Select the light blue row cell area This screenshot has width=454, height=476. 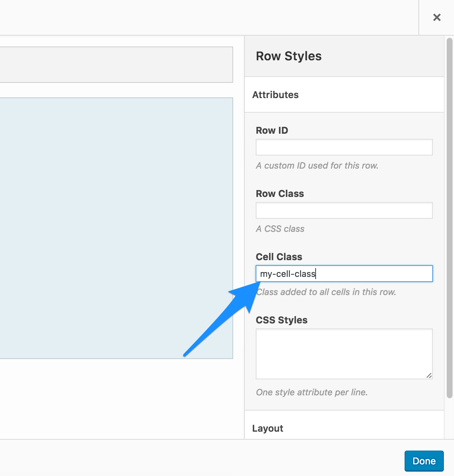116,228
